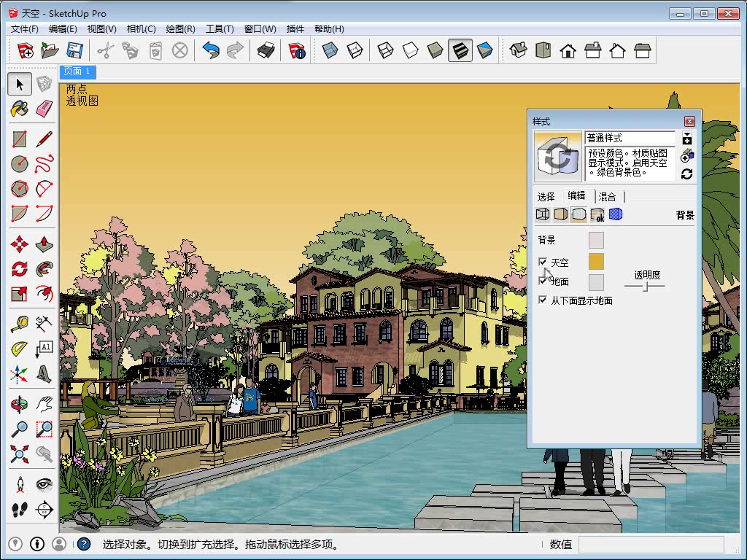The image size is (747, 560).
Task: Click the Save floppy disk icon
Action: pyautogui.click(x=74, y=50)
